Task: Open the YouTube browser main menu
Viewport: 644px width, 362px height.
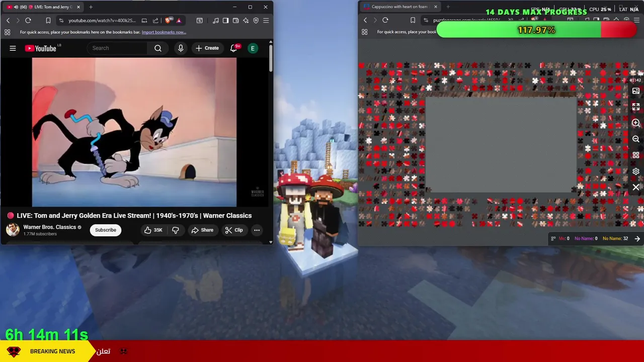Action: tap(266, 21)
